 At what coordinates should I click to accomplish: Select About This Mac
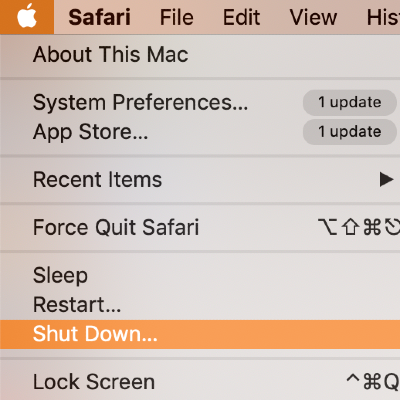point(200,55)
